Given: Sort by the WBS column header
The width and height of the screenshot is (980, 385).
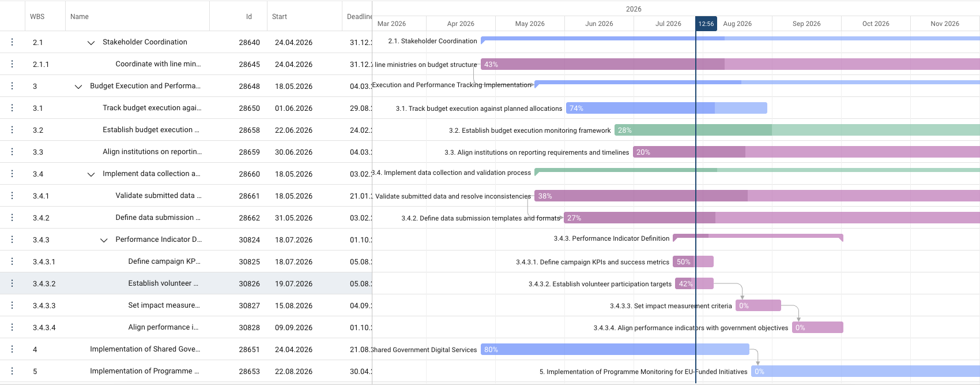Looking at the screenshot, I should point(37,17).
